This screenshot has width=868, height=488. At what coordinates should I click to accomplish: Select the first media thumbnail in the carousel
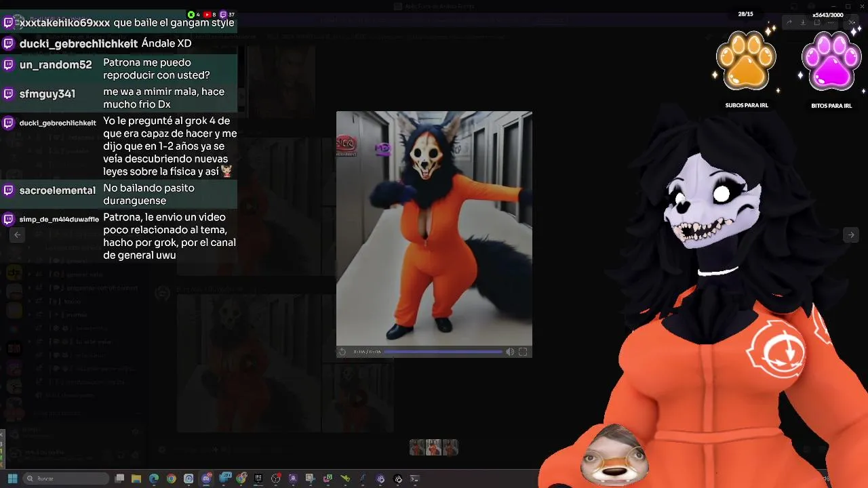pyautogui.click(x=418, y=447)
